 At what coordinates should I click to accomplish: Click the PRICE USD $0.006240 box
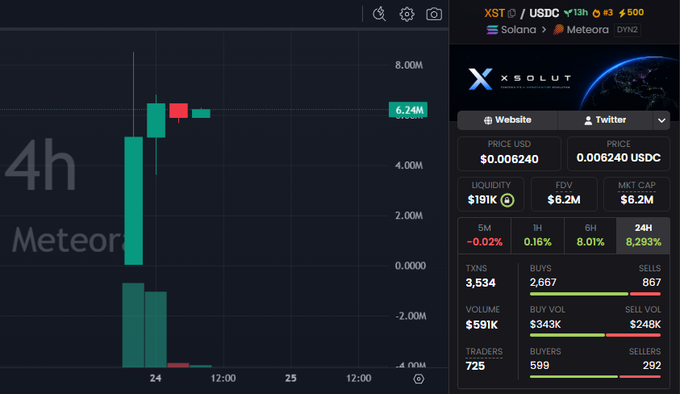point(509,153)
